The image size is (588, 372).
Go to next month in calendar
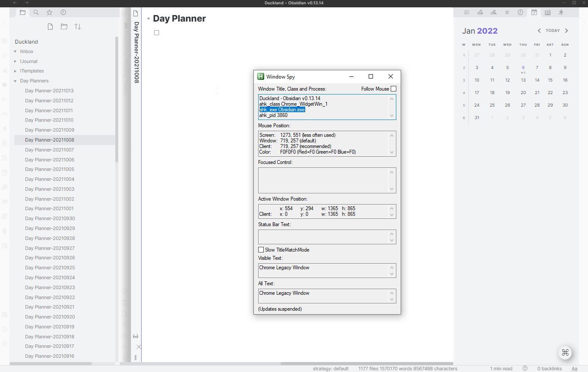(566, 31)
